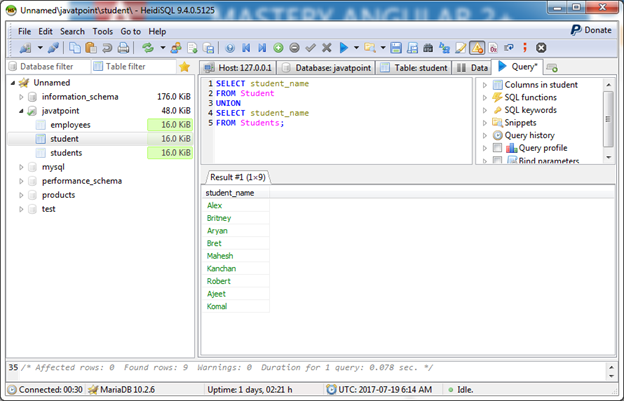The width and height of the screenshot is (624, 401).
Task: Click the red dotted icon in toolbar
Action: click(525, 48)
